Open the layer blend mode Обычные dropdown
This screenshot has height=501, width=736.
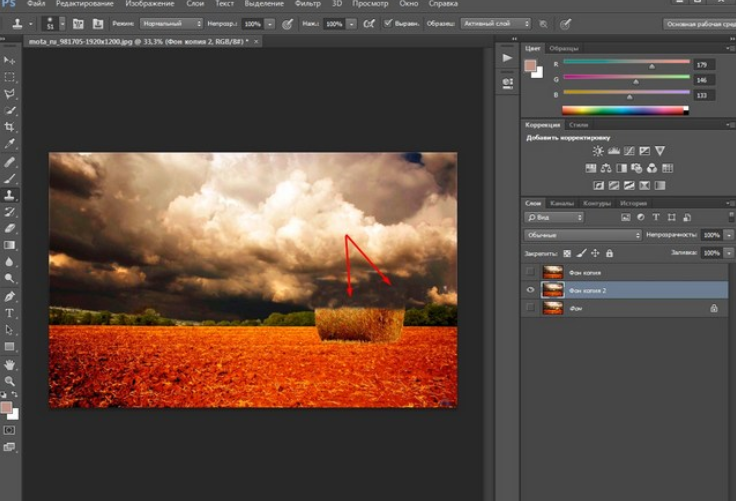pos(583,235)
